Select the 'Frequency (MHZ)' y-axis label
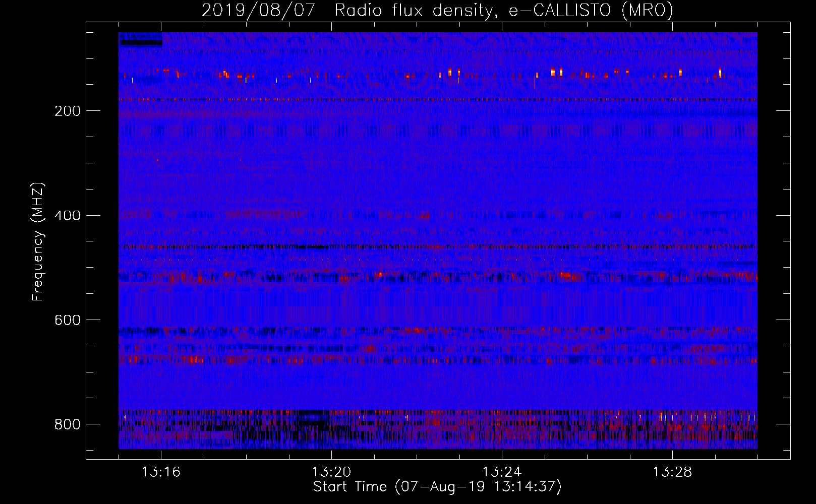The height and width of the screenshot is (504, 816). (x=38, y=242)
